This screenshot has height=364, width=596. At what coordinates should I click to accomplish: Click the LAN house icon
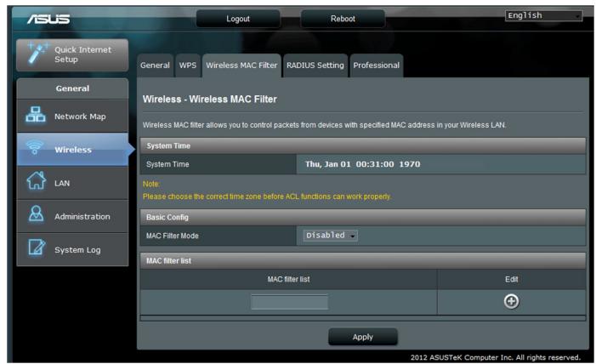[x=36, y=180]
